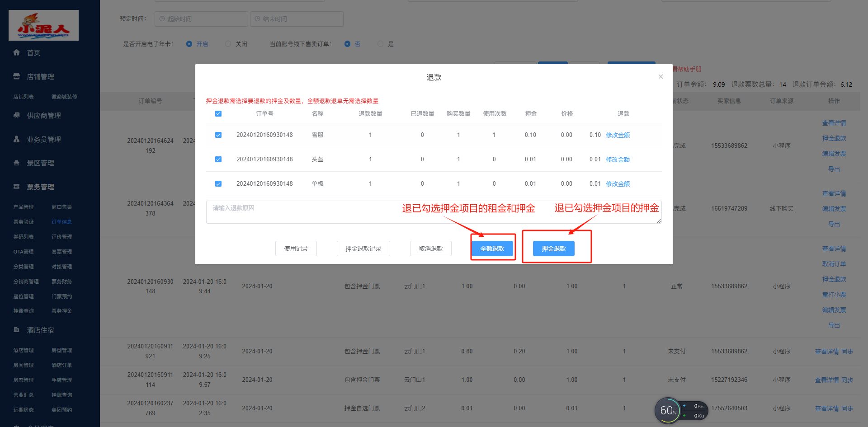Uncheck the 雪服 row checkbox
This screenshot has height=427, width=868.
pos(218,135)
